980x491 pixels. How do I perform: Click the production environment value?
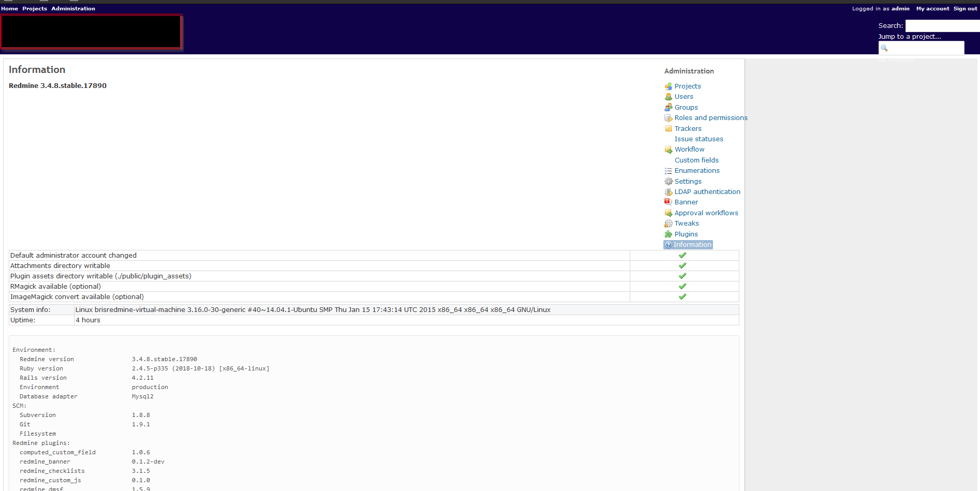coord(150,388)
